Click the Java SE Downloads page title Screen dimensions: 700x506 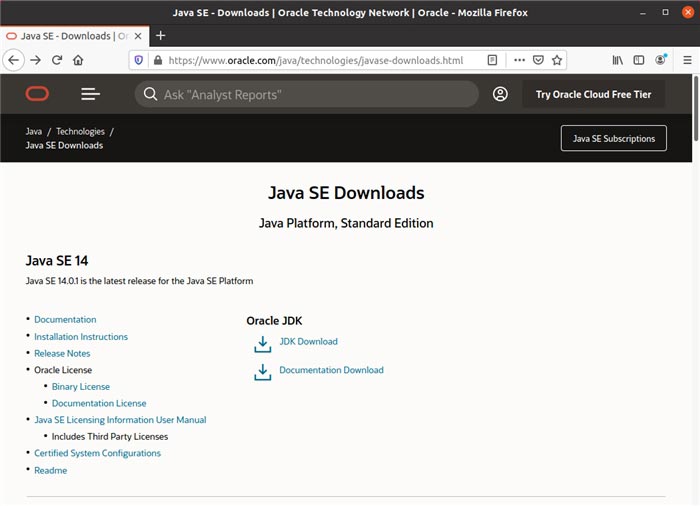(346, 193)
